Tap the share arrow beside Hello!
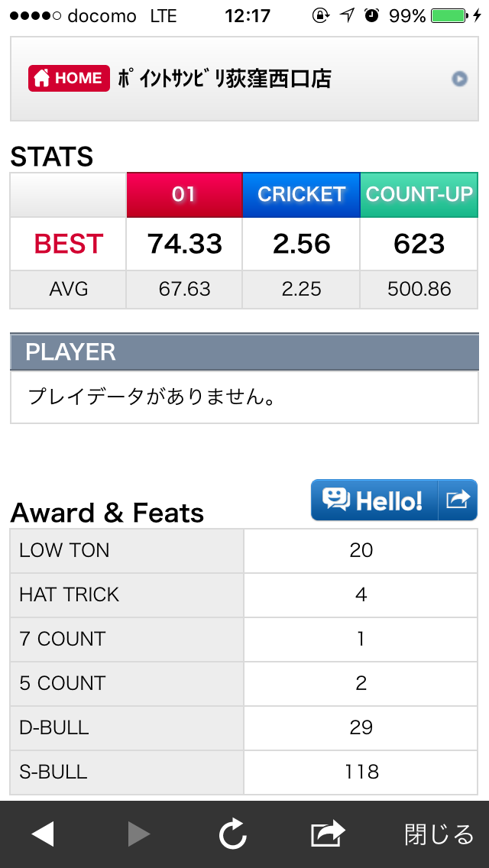This screenshot has width=489, height=868. tap(458, 500)
